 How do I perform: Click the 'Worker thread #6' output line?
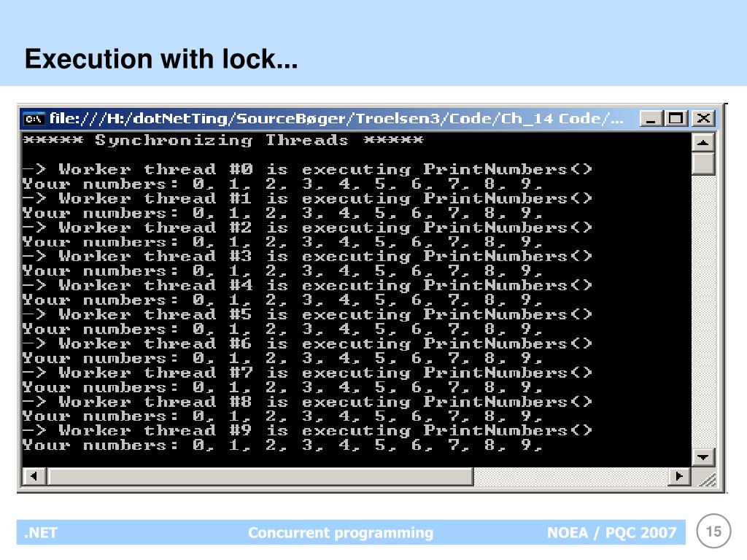tap(307, 343)
